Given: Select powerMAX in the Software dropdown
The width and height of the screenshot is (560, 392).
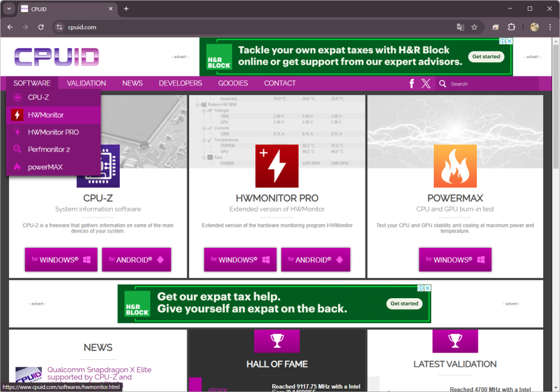Looking at the screenshot, I should pos(53,167).
